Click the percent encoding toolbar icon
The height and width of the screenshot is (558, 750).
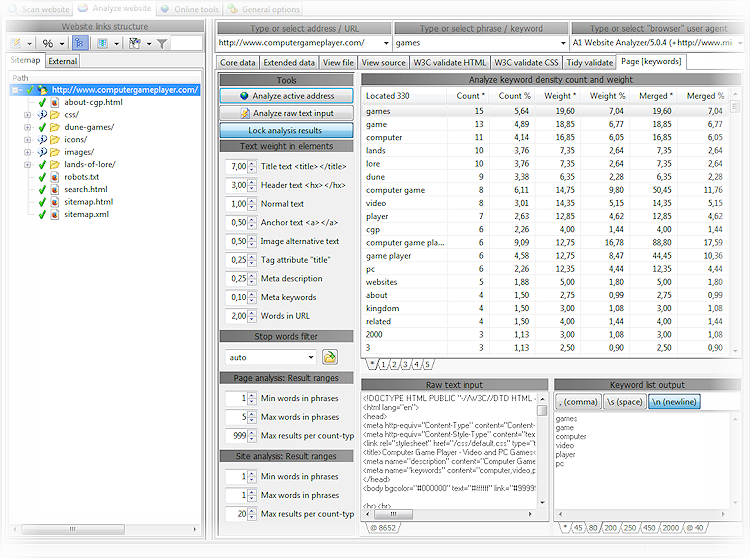coord(47,44)
